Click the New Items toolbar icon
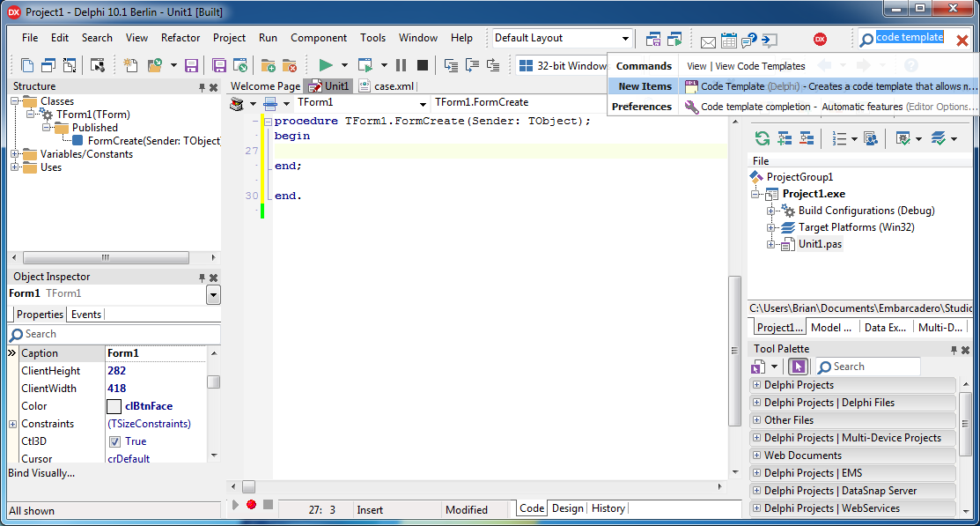 [x=130, y=65]
